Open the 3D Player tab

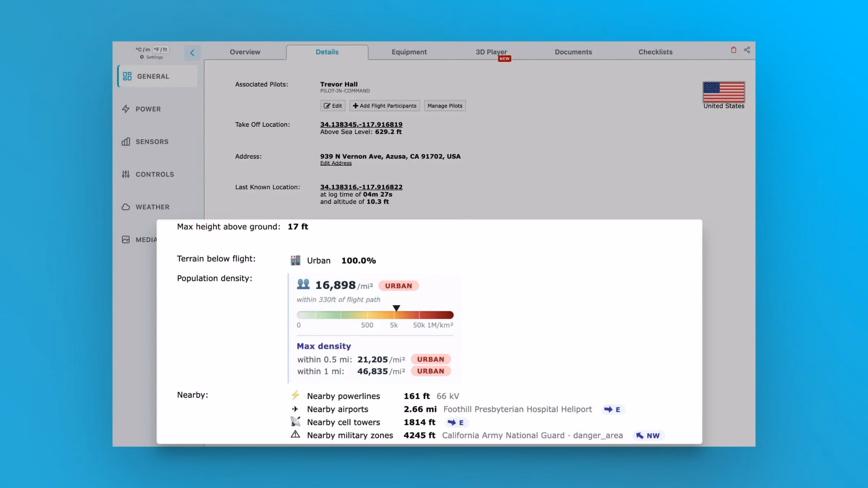pos(491,52)
